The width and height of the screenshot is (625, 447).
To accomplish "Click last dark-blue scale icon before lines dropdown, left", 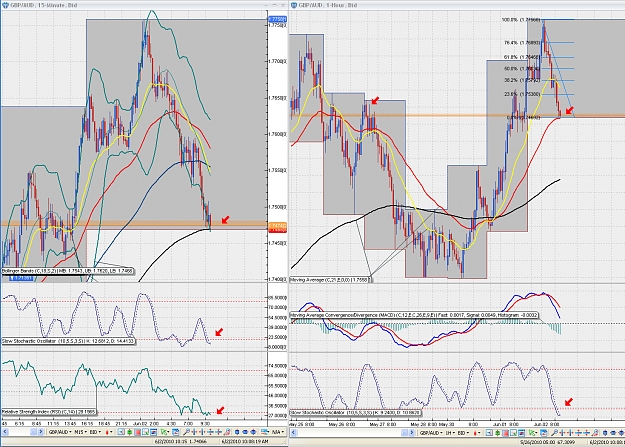I will point(253,432).
